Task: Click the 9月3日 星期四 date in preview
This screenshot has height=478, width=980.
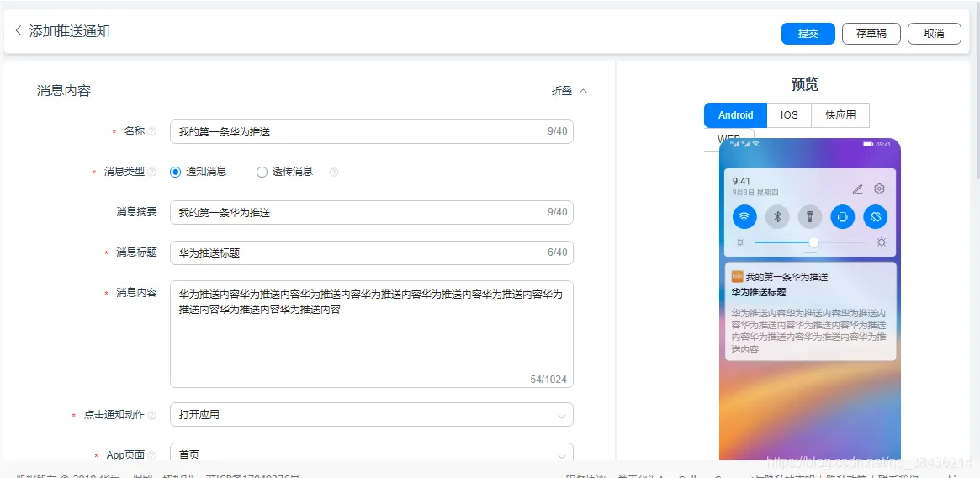Action: click(x=755, y=194)
